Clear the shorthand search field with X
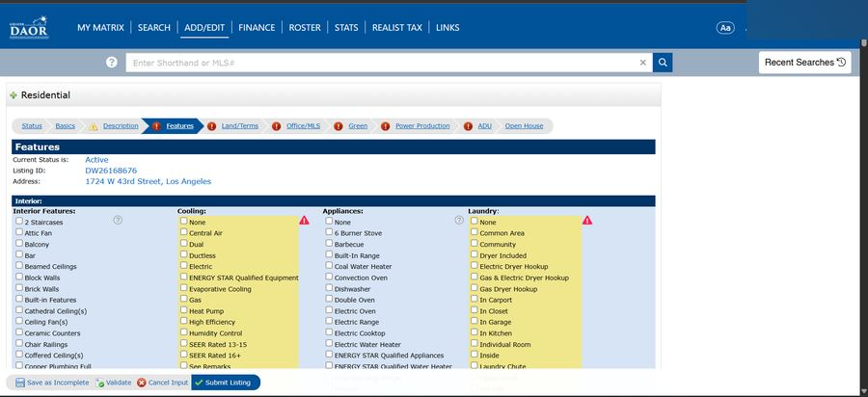868x397 pixels. point(642,63)
